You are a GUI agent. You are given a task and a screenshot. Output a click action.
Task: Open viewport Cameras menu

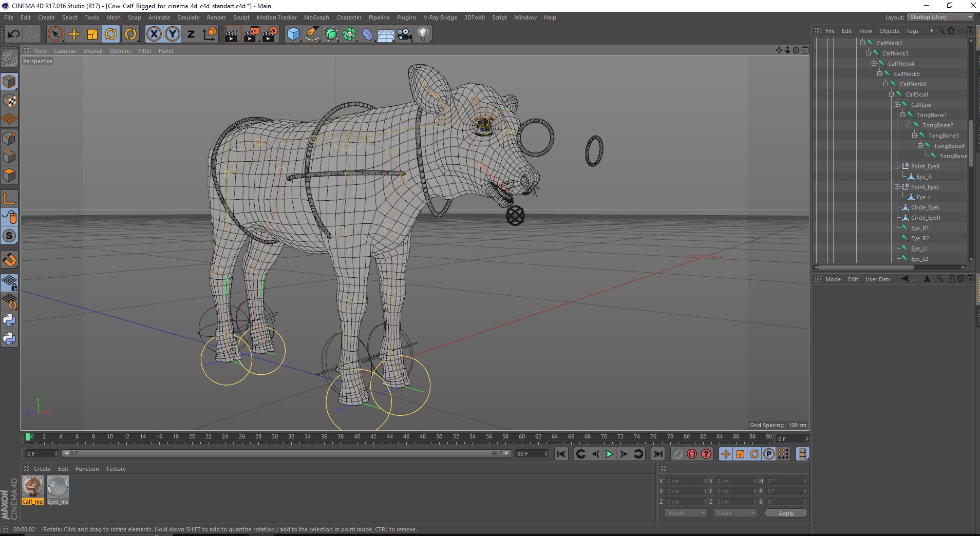pos(65,51)
